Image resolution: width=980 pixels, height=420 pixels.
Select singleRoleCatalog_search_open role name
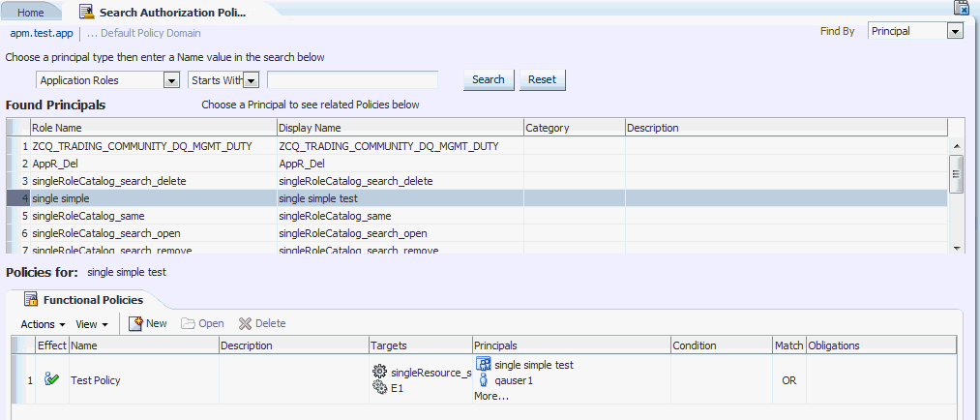pos(106,234)
